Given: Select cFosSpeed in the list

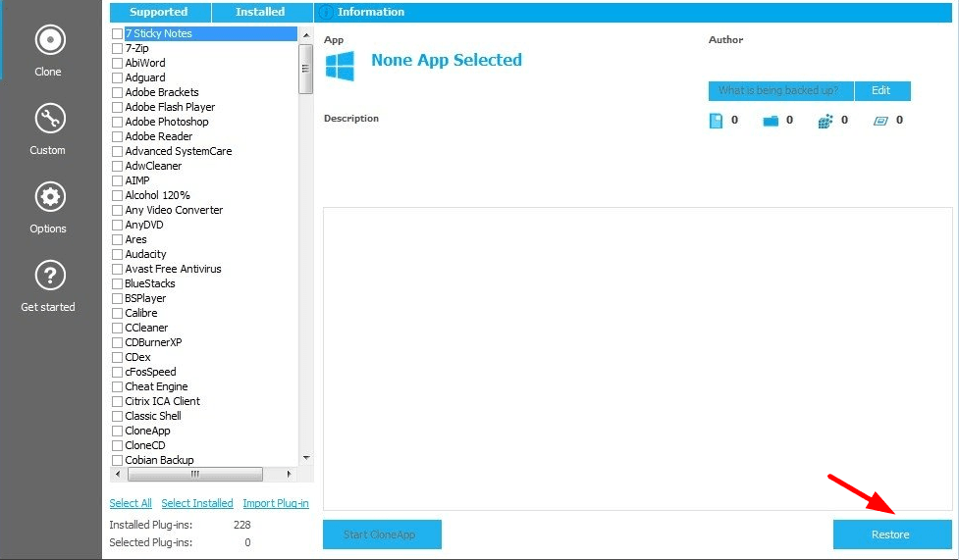Looking at the screenshot, I should [x=150, y=372].
